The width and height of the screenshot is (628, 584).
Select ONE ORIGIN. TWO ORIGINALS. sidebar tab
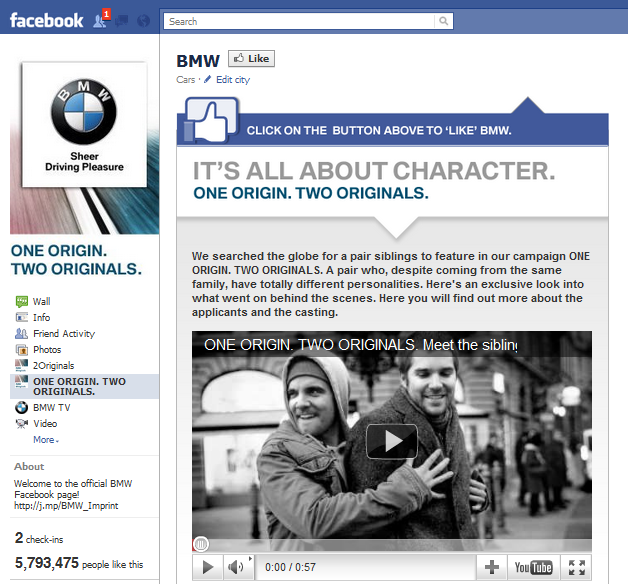(x=85, y=386)
